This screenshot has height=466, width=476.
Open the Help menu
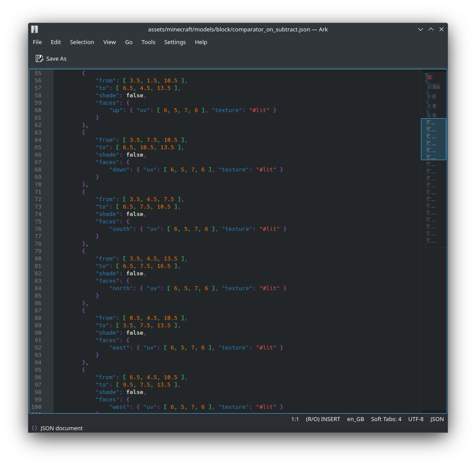(x=201, y=42)
